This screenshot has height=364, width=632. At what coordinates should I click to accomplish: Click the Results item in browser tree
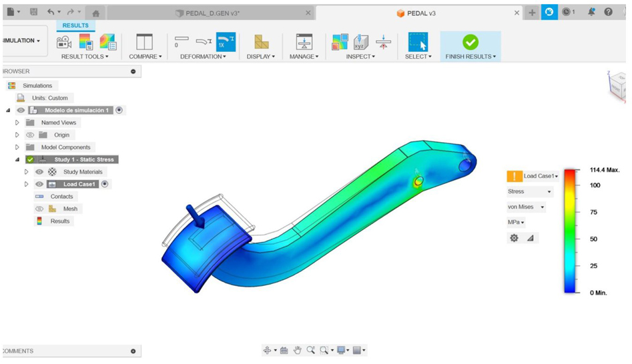(x=59, y=221)
